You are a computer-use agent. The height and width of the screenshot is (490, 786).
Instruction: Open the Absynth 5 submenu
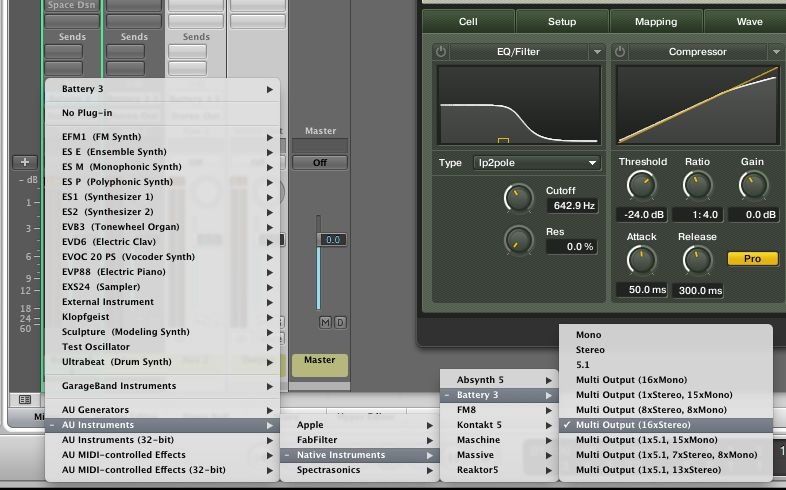point(499,380)
